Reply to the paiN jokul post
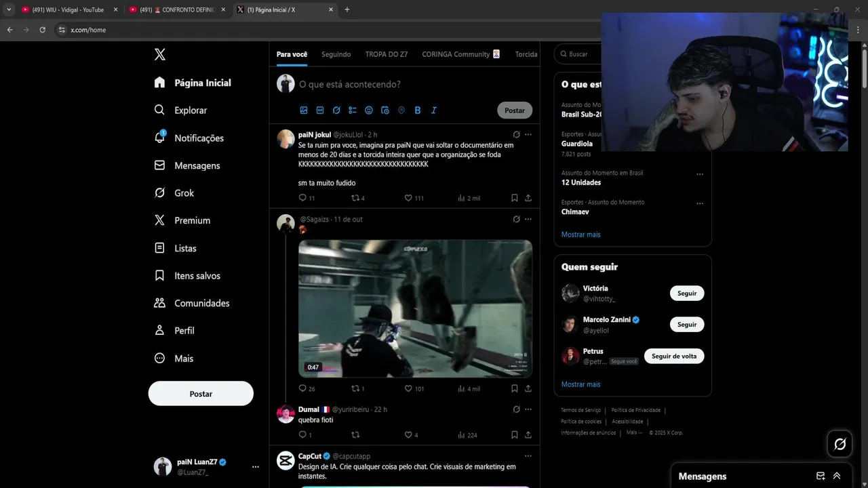Viewport: 868px width, 488px height. click(x=307, y=198)
